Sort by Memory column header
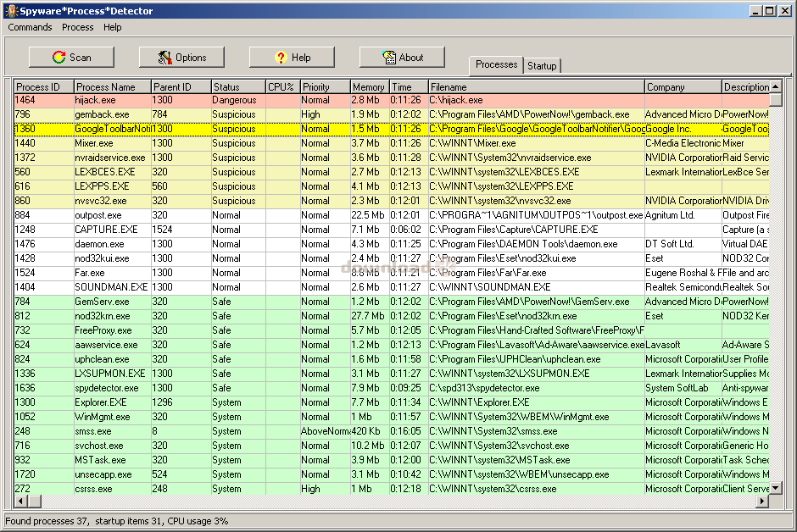 (x=370, y=86)
